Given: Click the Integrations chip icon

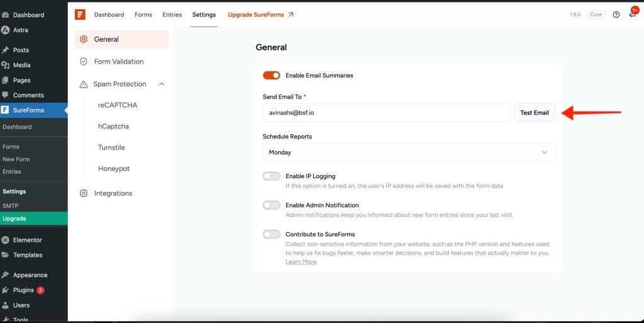Looking at the screenshot, I should [84, 193].
